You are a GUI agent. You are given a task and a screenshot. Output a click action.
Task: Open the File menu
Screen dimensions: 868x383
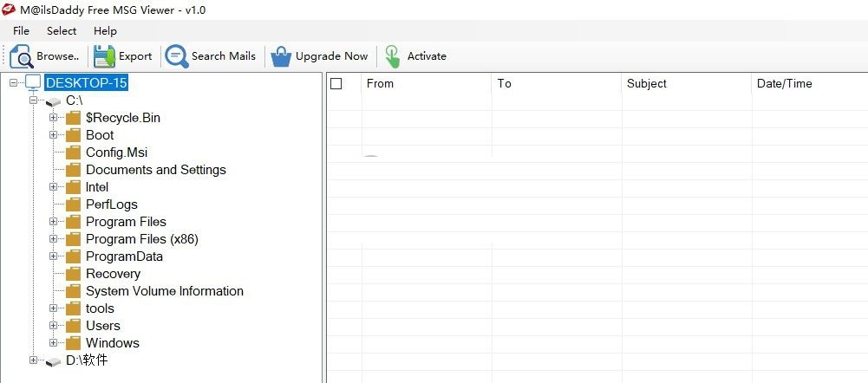[x=21, y=31]
